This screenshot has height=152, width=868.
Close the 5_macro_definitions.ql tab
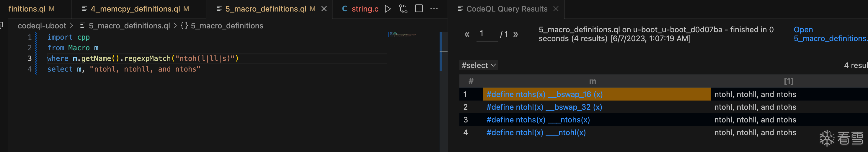pos(324,9)
